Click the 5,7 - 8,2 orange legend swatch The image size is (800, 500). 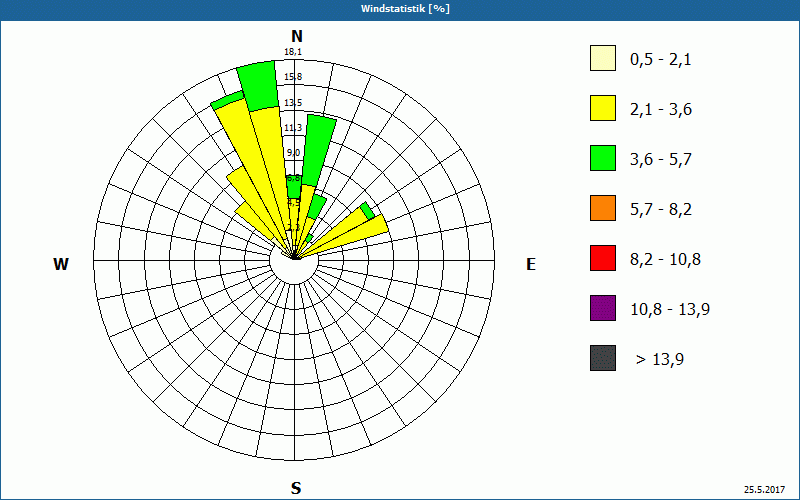(603, 208)
